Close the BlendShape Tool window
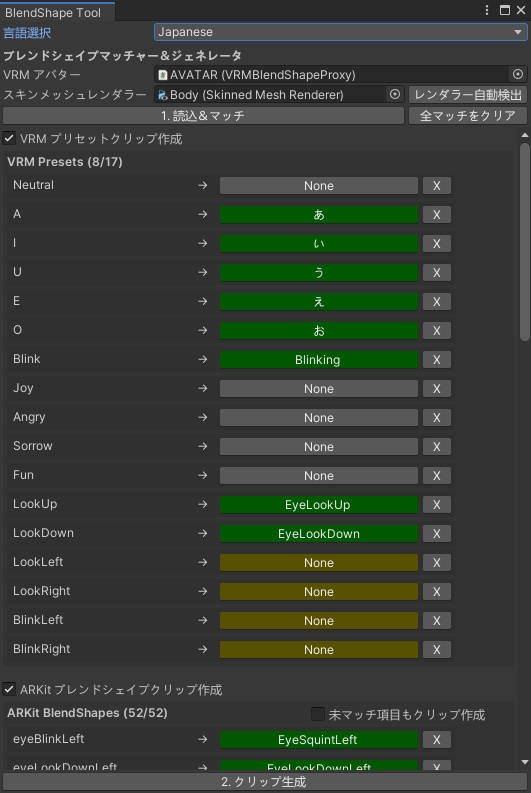The width and height of the screenshot is (531, 793). click(x=521, y=10)
